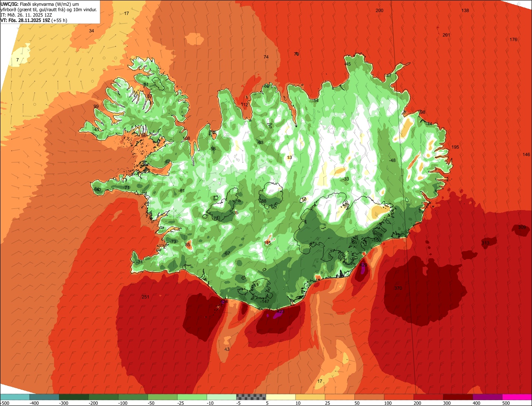
Task: Click the red swatch between 200 and 300
Action: 429,397
